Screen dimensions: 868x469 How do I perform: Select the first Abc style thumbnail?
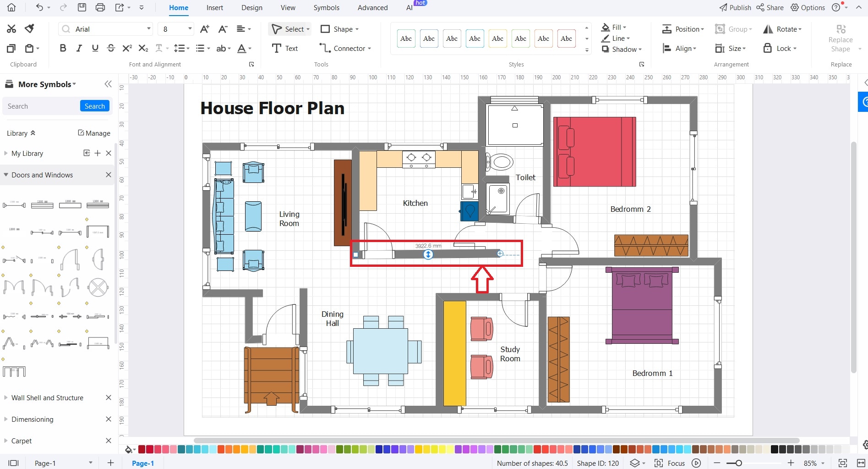click(406, 39)
